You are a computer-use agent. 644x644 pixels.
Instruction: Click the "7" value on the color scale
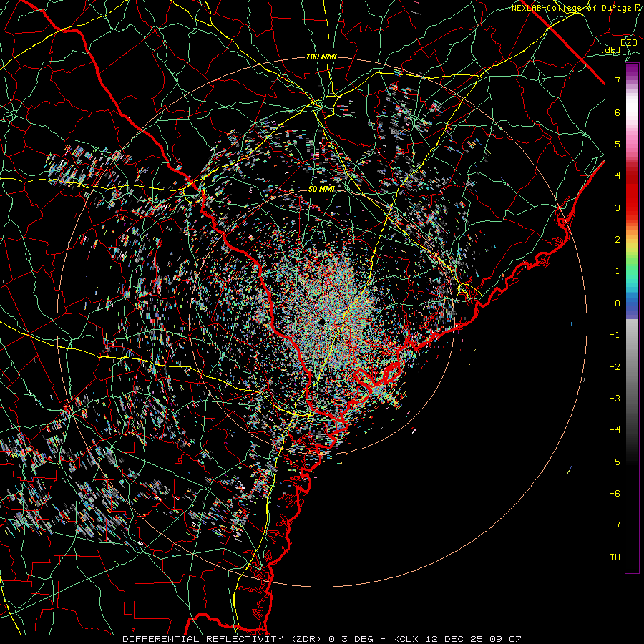(x=618, y=80)
